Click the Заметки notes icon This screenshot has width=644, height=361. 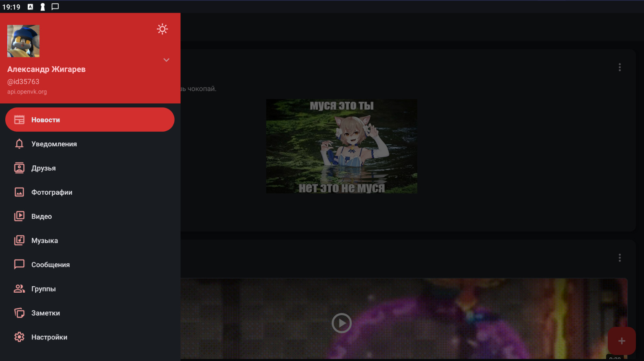point(19,313)
